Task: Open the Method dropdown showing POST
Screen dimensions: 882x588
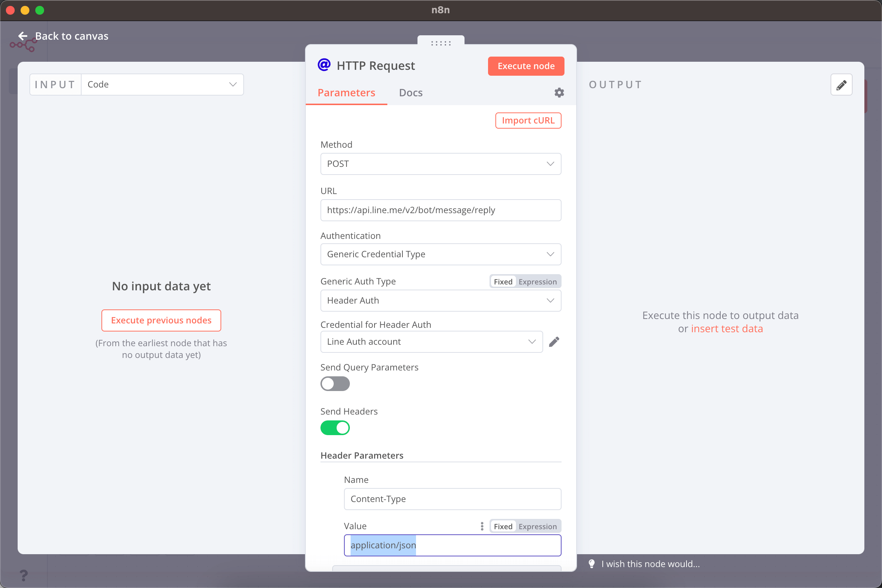Action: 441,164
